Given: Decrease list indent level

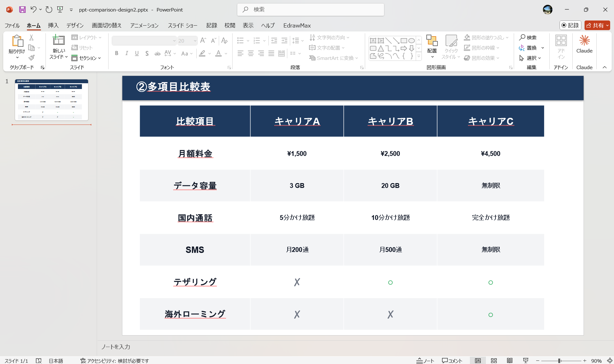Looking at the screenshot, I should pos(274,41).
